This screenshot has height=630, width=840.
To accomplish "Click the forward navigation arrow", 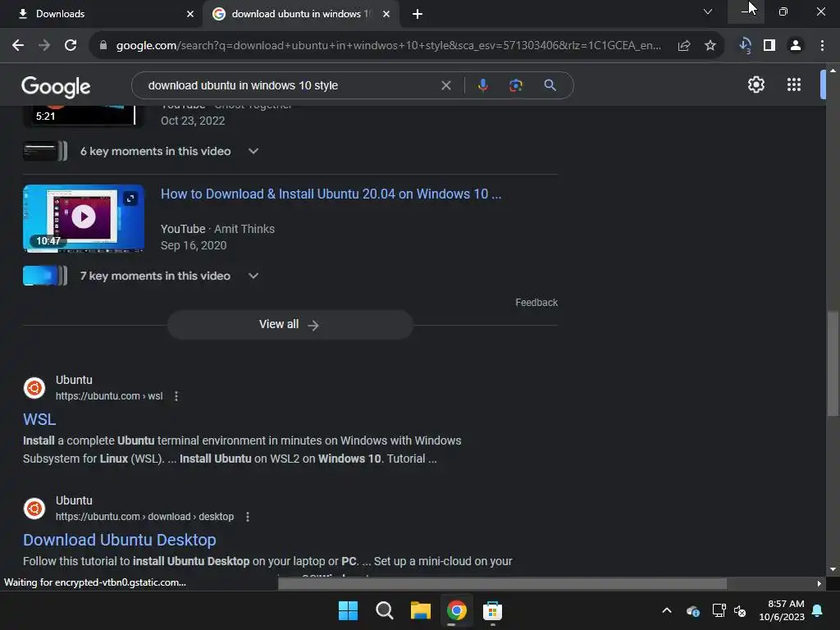I will tap(44, 46).
